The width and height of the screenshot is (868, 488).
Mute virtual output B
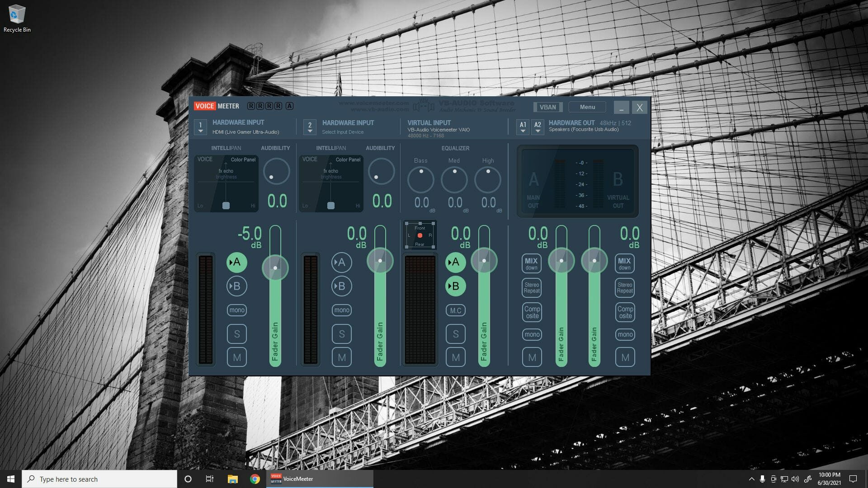point(625,357)
